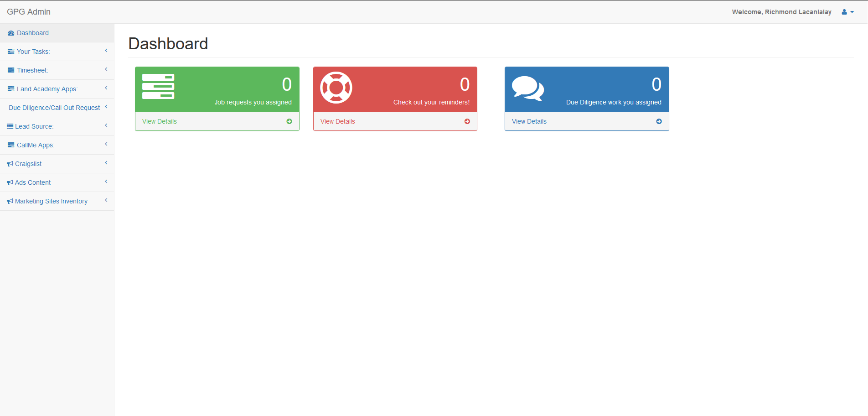Select Ads Content in the sidebar
This screenshot has height=416, width=868.
point(57,182)
